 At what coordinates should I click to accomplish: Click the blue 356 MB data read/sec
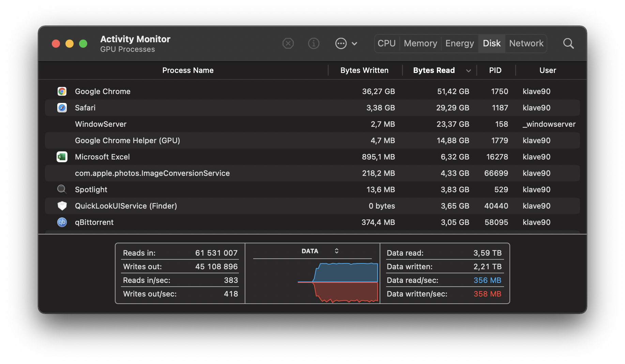pos(487,280)
